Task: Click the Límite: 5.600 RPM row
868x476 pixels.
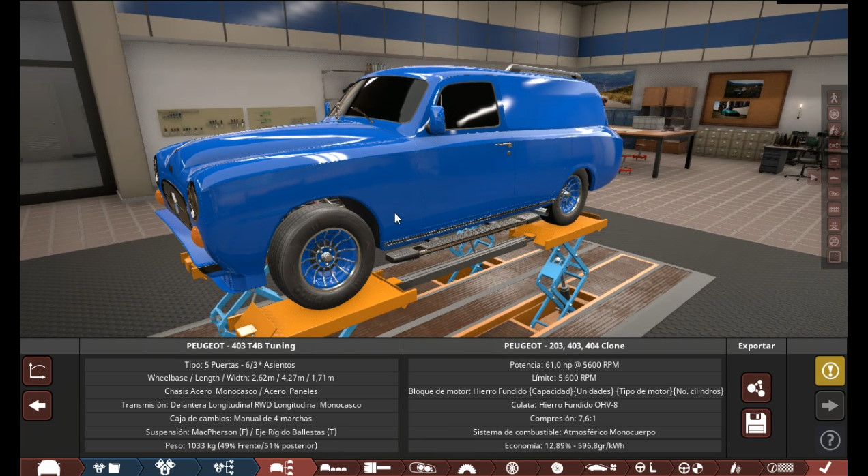Action: click(x=564, y=378)
